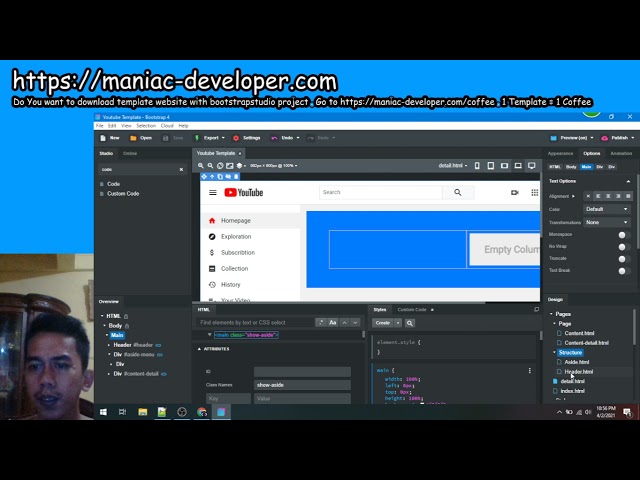Click the select parent up-arrow icon
Image resolution: width=640 pixels, height=480 pixels.
point(212,177)
